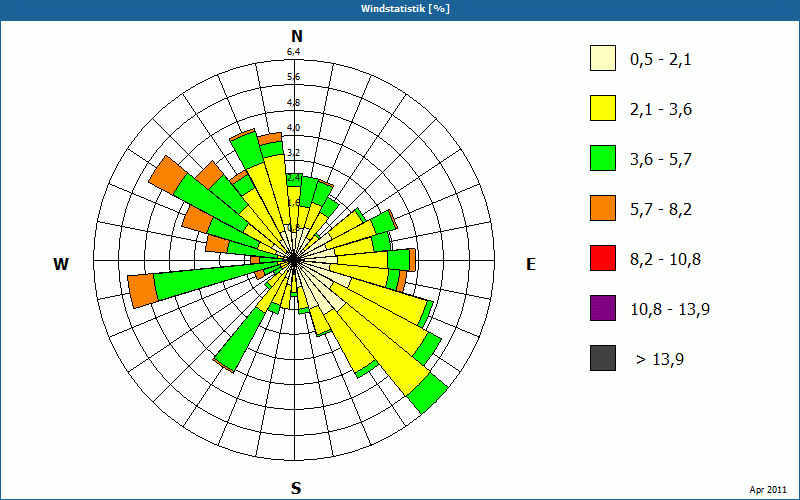Click the yellow 2,1 - 3,6 legend swatch
Viewport: 800px width, 500px height.
tap(603, 108)
